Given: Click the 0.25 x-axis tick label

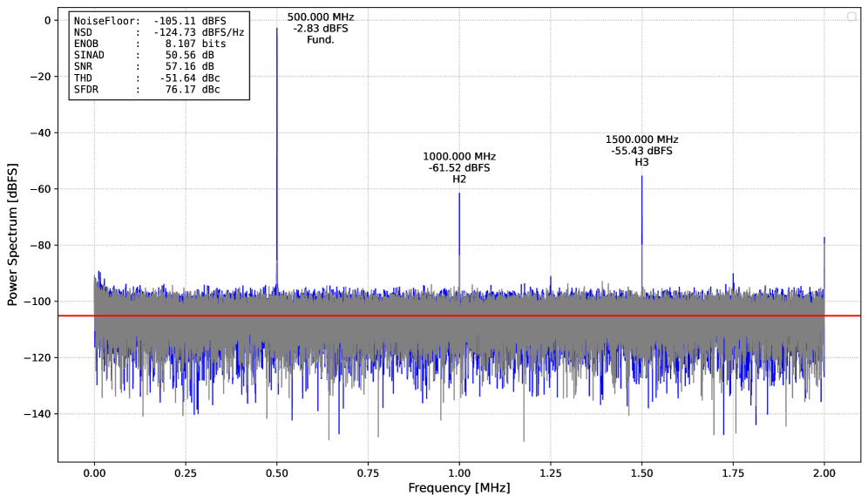Looking at the screenshot, I should coord(186,473).
